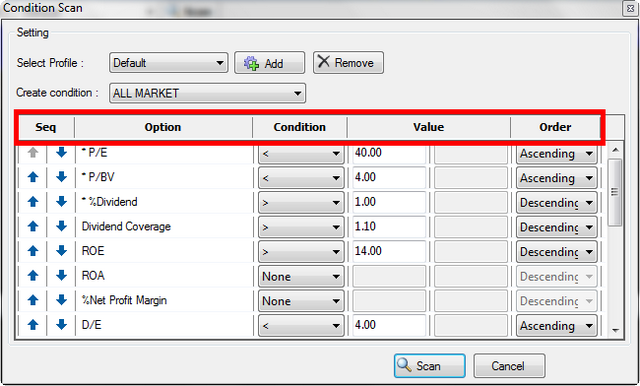Move D/E row down

point(61,325)
